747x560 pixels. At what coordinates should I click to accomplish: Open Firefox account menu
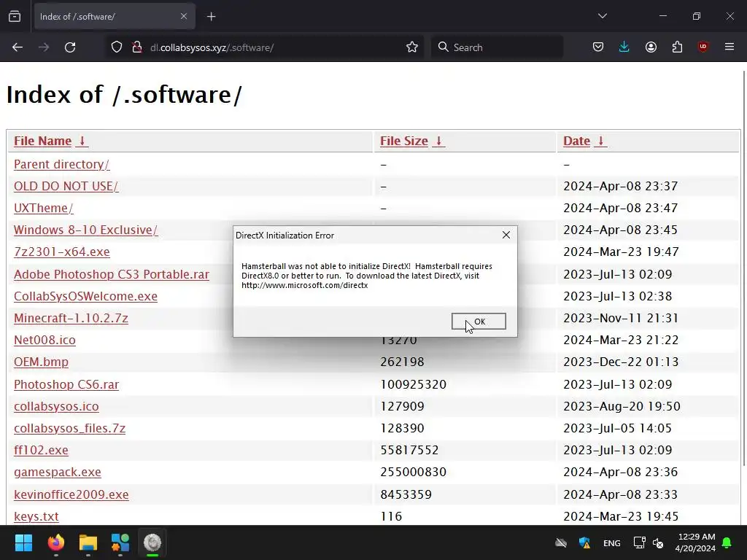(x=651, y=47)
